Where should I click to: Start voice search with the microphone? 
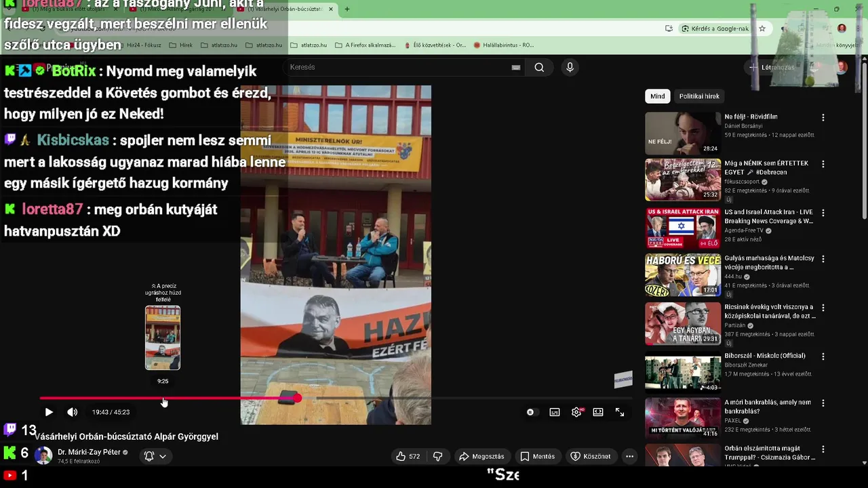tap(570, 67)
